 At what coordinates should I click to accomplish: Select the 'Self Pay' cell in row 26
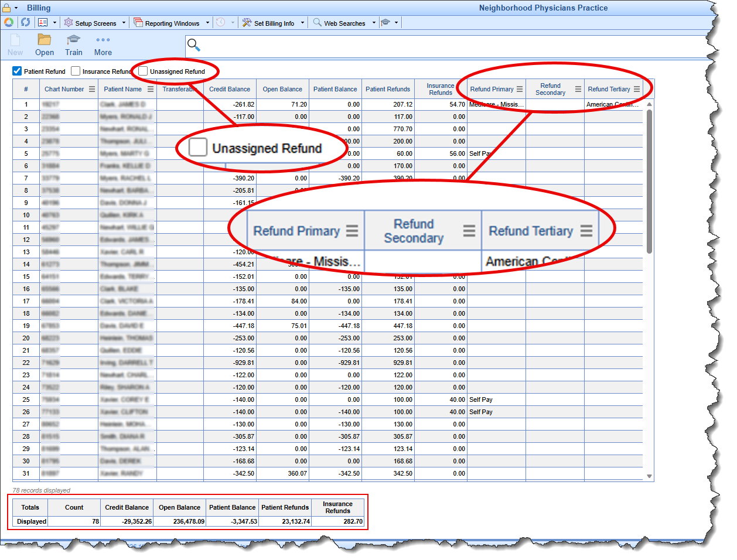pos(496,412)
